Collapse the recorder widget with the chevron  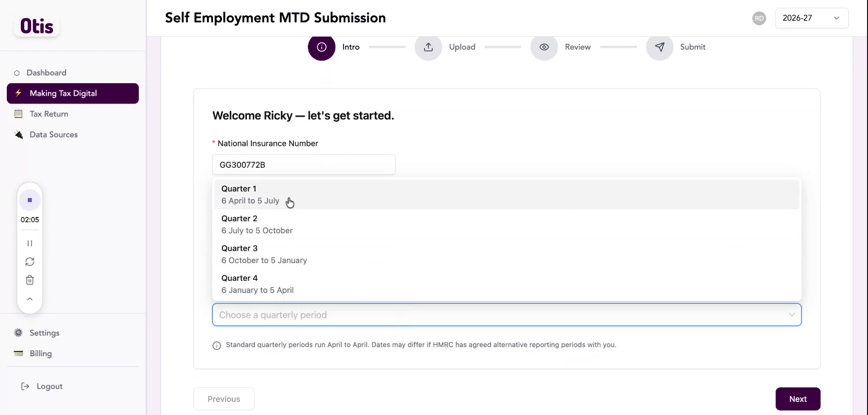[30, 299]
